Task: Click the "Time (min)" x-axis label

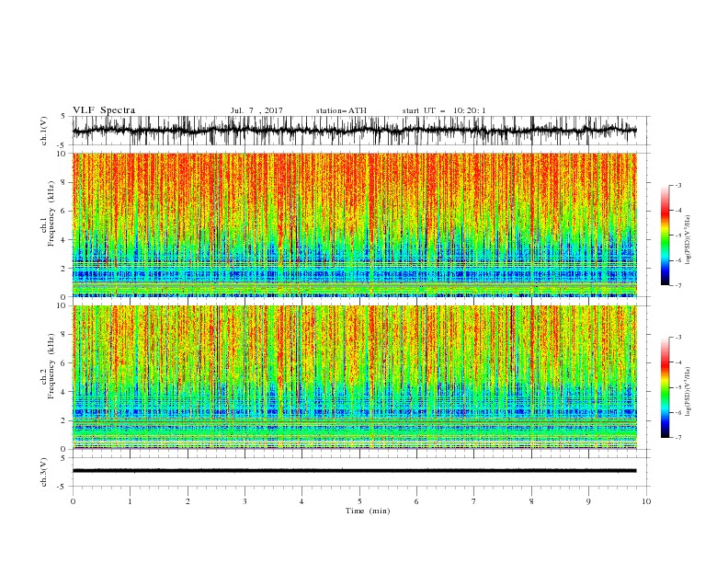Action: [368, 511]
